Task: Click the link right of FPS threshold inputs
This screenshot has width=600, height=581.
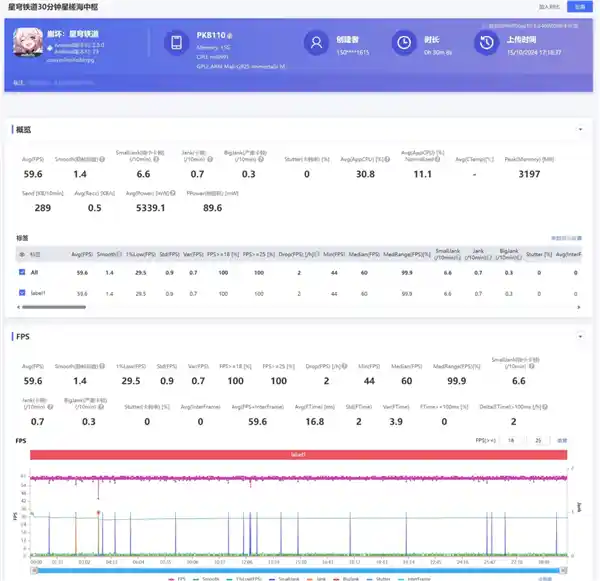Action: [x=562, y=441]
